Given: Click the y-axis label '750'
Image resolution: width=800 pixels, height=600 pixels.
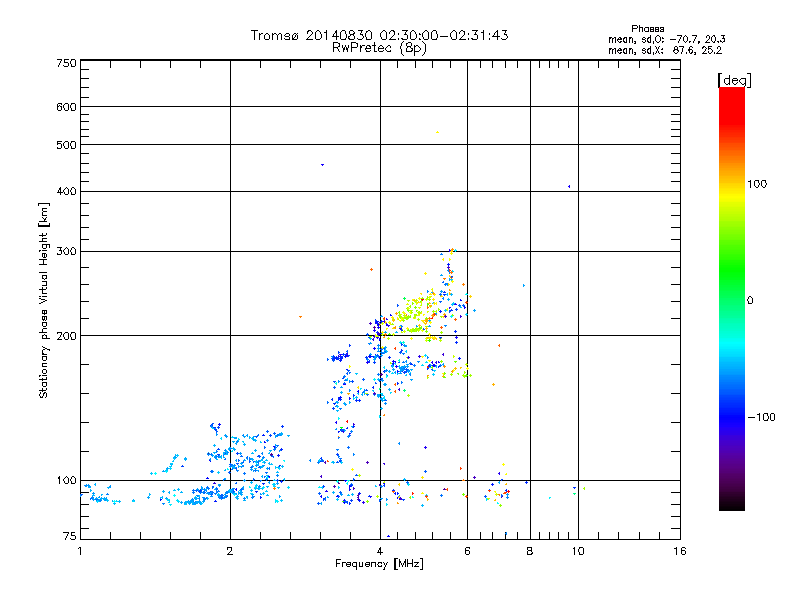Looking at the screenshot, I should (66, 63).
